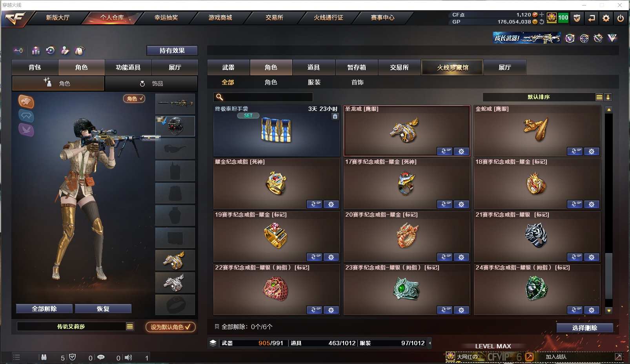Click the speaker volume icon in status bar
Image resolution: width=630 pixels, height=364 pixels.
(x=128, y=357)
